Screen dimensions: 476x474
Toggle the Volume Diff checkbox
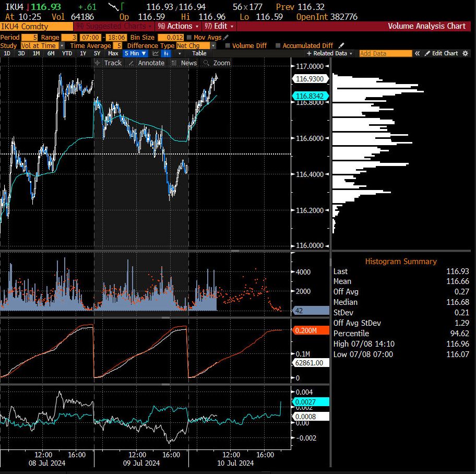(228, 45)
